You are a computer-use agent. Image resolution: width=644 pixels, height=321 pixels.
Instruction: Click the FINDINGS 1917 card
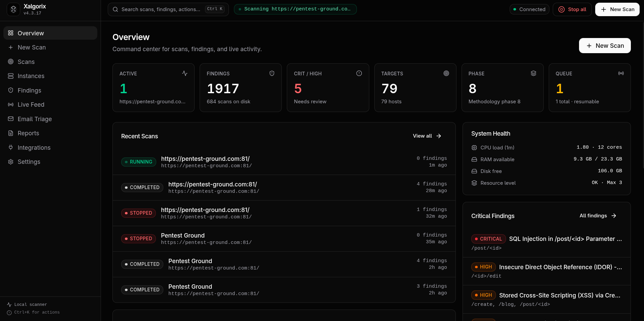click(x=241, y=87)
